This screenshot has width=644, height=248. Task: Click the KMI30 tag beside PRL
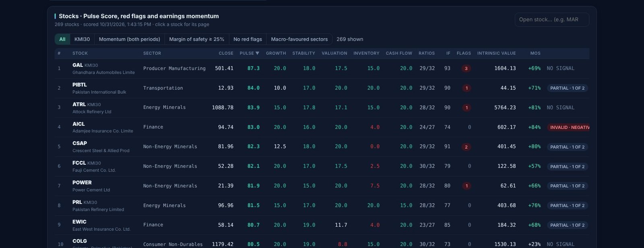pyautogui.click(x=90, y=203)
